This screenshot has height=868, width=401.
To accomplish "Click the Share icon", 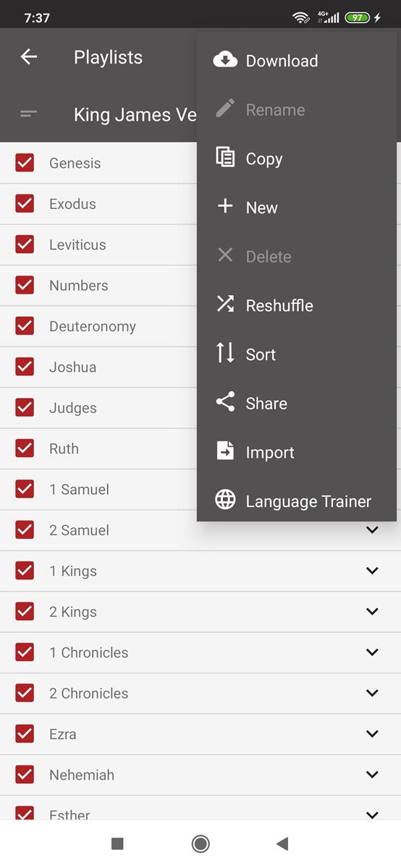I will [x=225, y=402].
